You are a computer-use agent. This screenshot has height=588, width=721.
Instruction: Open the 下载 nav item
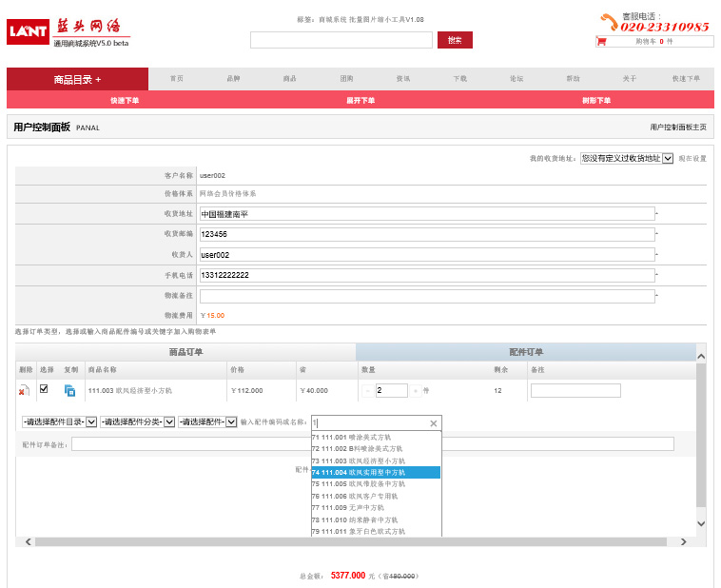(459, 79)
